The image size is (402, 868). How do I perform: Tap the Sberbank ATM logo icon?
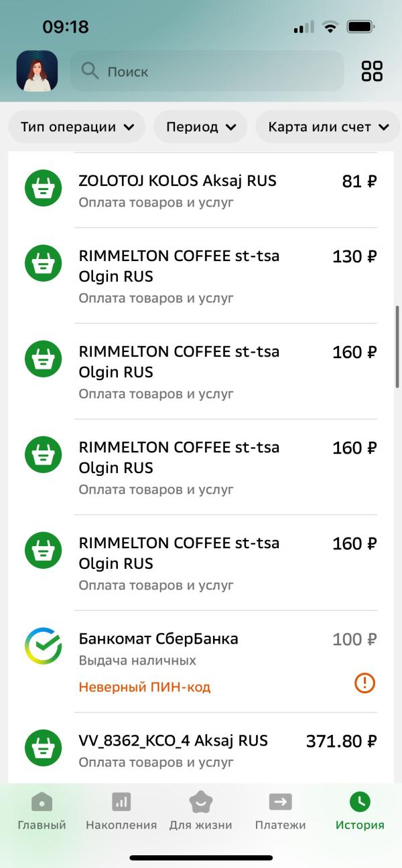click(44, 646)
